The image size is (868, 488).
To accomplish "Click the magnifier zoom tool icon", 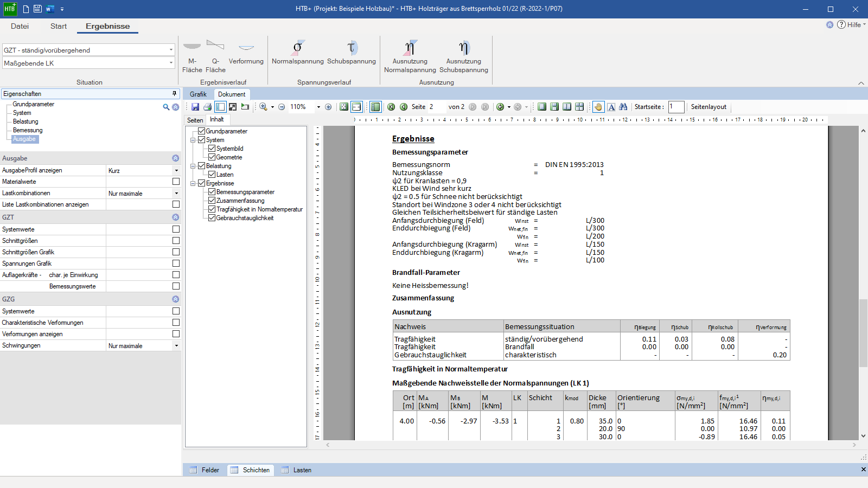I will tap(263, 107).
